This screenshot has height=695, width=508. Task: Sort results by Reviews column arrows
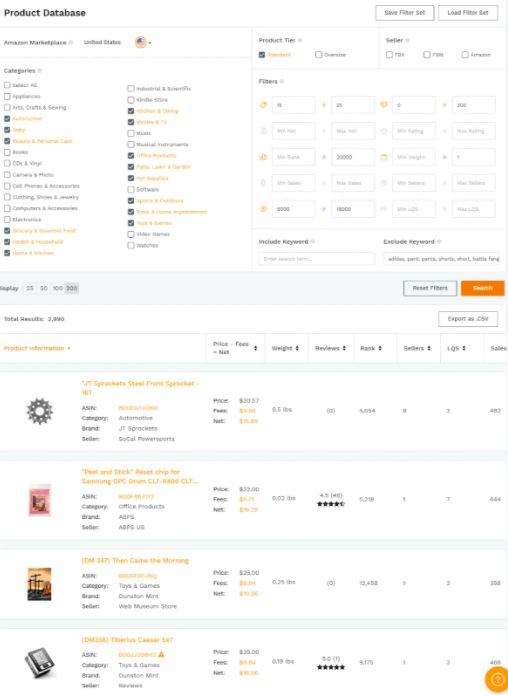point(344,348)
